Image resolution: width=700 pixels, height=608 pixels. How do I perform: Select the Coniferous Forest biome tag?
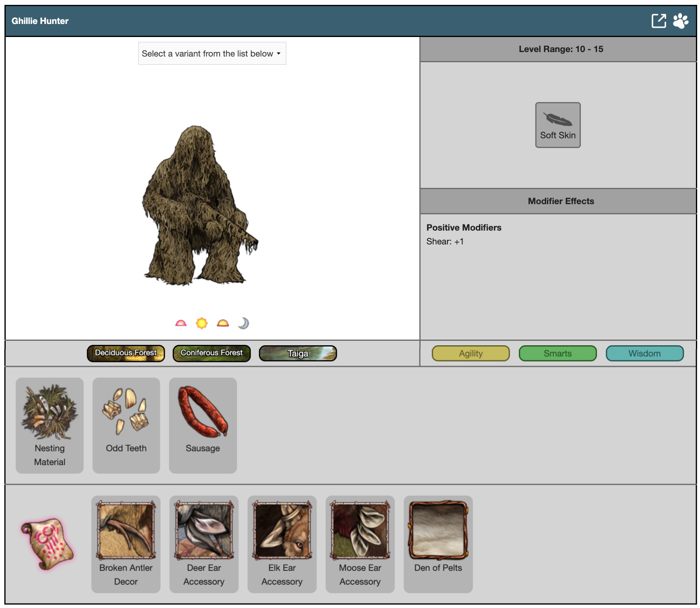point(212,353)
